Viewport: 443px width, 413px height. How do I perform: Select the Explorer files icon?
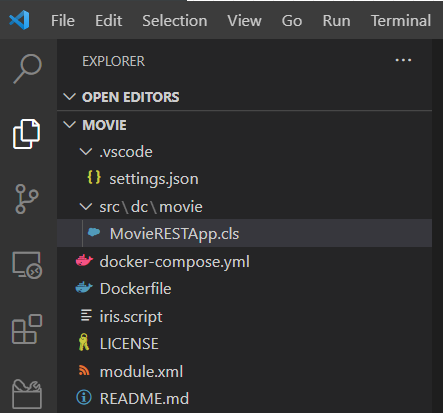tap(27, 133)
